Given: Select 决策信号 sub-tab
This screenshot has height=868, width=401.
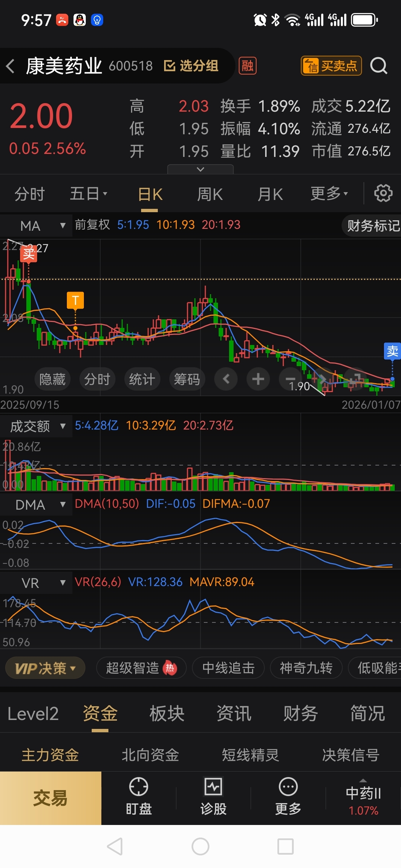Looking at the screenshot, I should pos(351,755).
